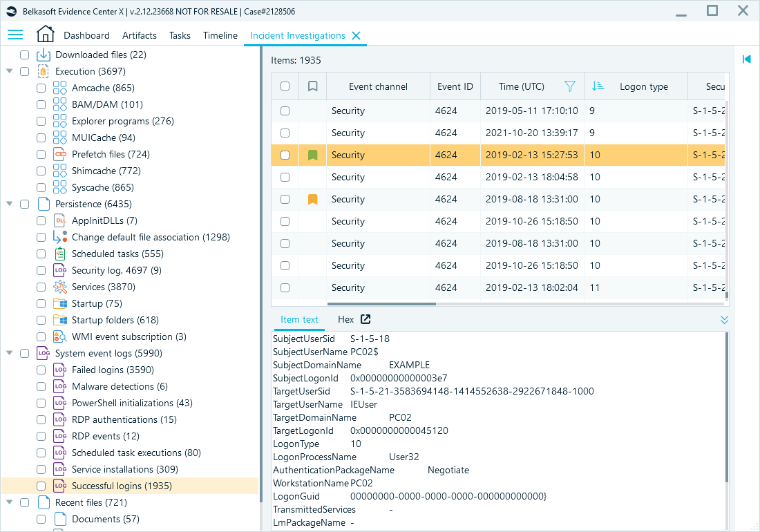Click the Downloaded files download icon
The image size is (760, 532).
tap(44, 55)
